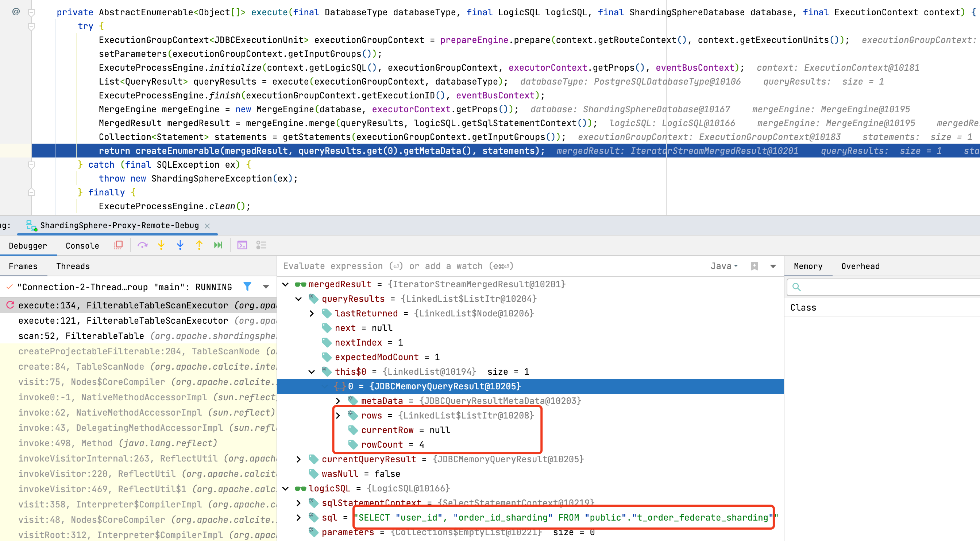Expand the rows LinkedList$ListItr node
The width and height of the screenshot is (980, 541).
tap(338, 416)
